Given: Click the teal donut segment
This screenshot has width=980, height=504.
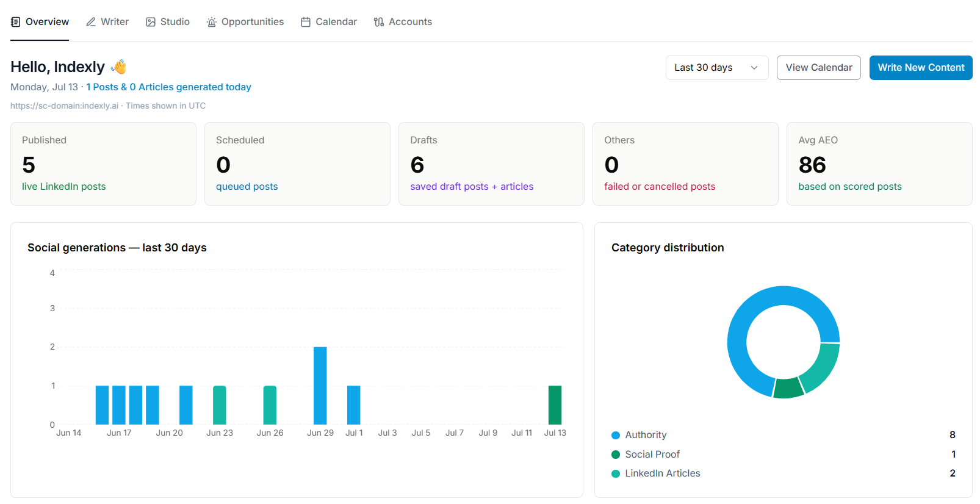Looking at the screenshot, I should [x=821, y=368].
